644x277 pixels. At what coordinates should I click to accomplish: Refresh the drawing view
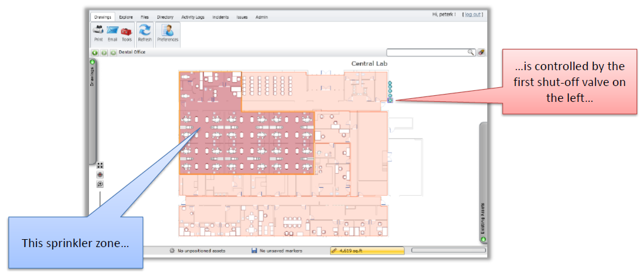[x=145, y=30]
